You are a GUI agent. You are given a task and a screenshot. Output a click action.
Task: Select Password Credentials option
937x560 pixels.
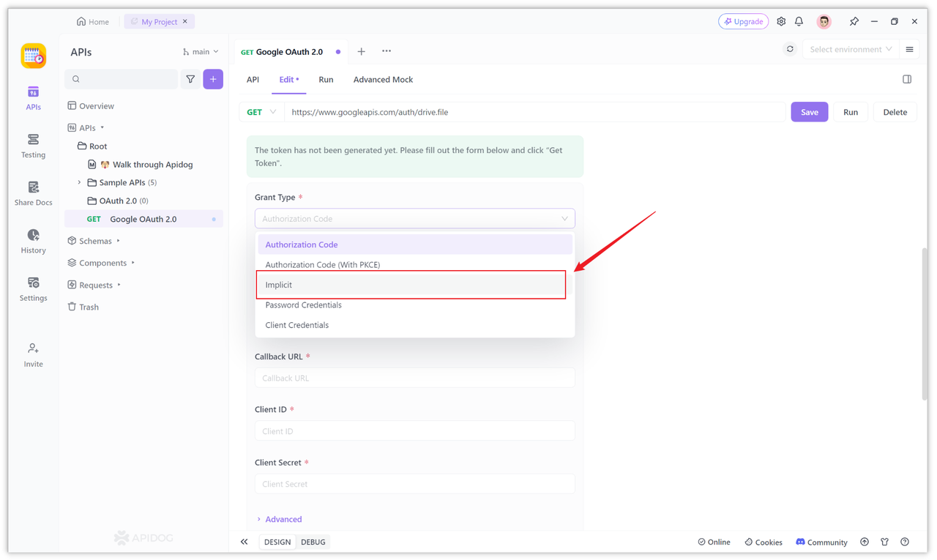point(415,305)
